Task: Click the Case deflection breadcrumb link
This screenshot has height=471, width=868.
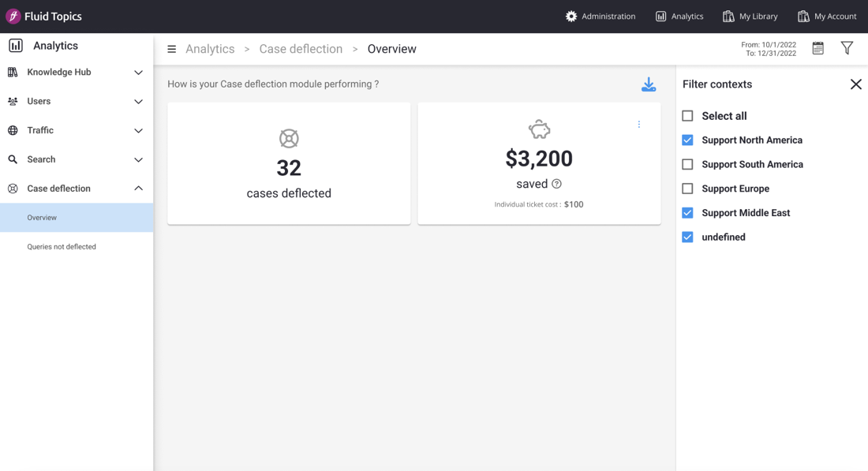Action: (301, 49)
